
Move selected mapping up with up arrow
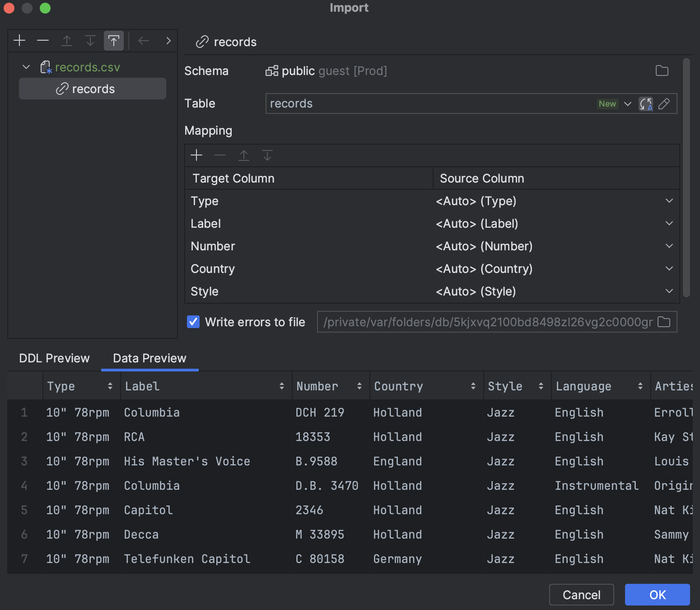click(x=243, y=155)
